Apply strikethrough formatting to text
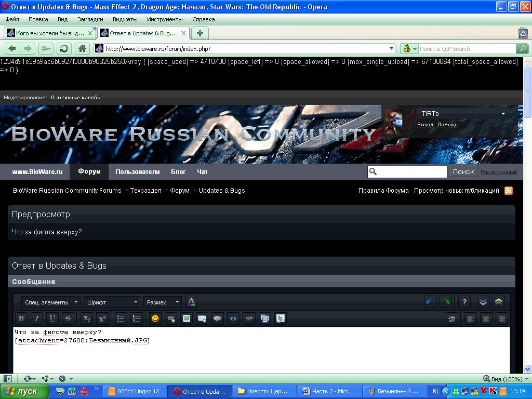Image resolution: width=532 pixels, height=399 pixels. tap(68, 318)
